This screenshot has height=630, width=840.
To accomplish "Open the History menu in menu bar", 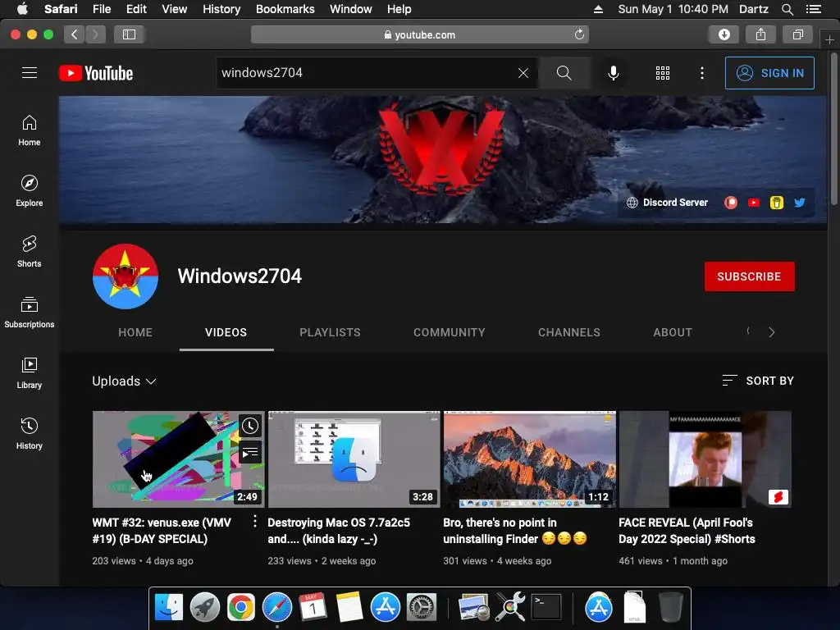I will point(221,9).
